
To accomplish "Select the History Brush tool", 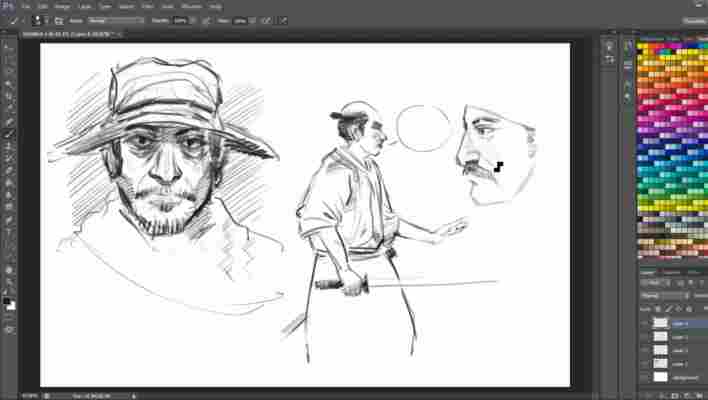I will [x=9, y=158].
